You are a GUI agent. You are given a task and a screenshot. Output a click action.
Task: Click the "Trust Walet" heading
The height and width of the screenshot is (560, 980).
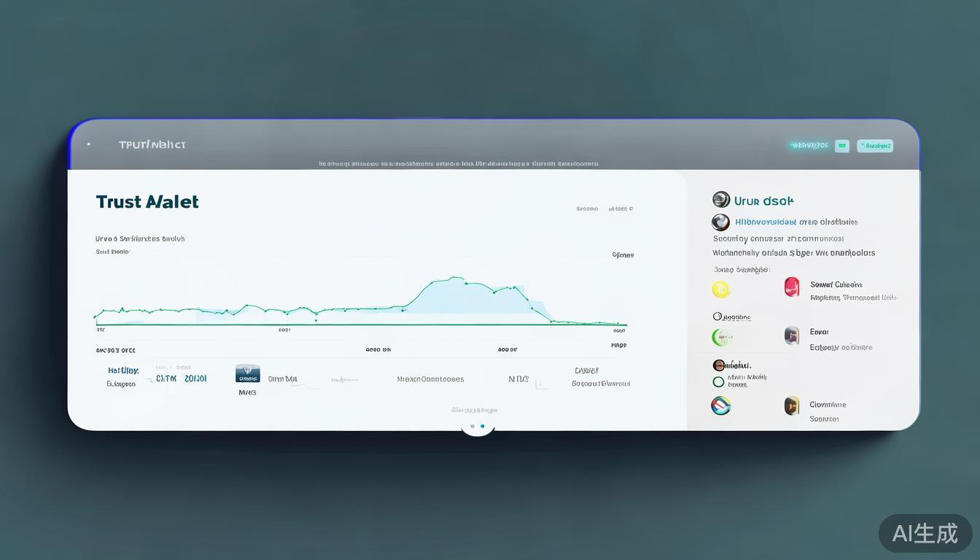click(147, 202)
